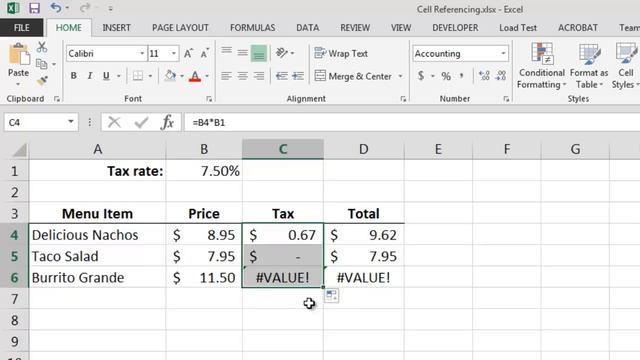
Task: Switch to the PAGE LAYOUT tab
Action: click(180, 28)
